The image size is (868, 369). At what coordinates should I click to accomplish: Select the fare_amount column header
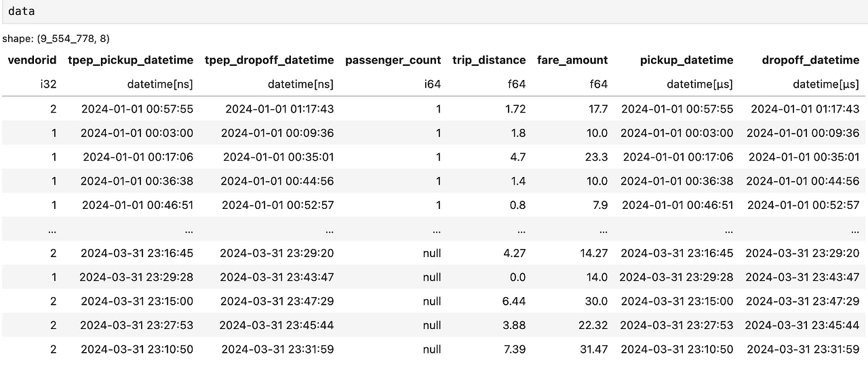click(x=572, y=60)
